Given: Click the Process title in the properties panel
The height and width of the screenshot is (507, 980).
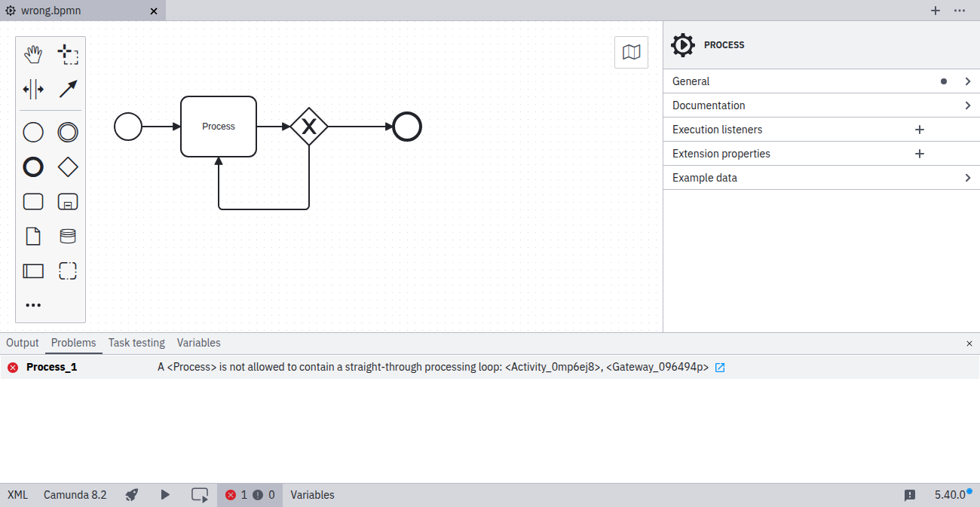Looking at the screenshot, I should pyautogui.click(x=724, y=45).
